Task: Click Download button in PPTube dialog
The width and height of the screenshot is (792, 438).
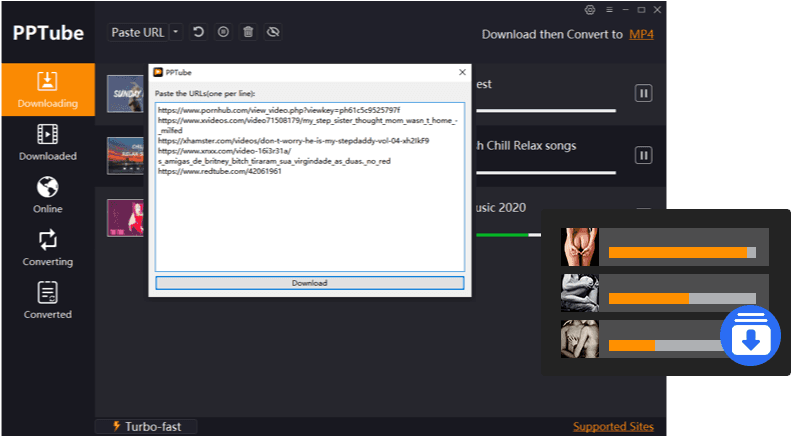Action: pyautogui.click(x=309, y=283)
